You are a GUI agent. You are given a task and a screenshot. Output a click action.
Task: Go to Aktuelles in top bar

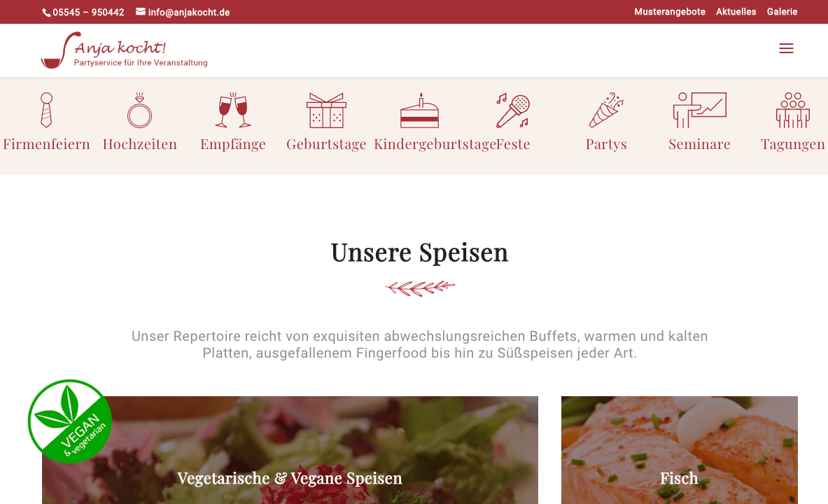(736, 12)
